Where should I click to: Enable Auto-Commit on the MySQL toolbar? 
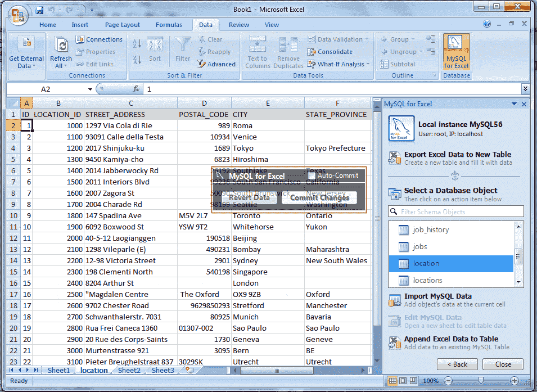click(313, 176)
